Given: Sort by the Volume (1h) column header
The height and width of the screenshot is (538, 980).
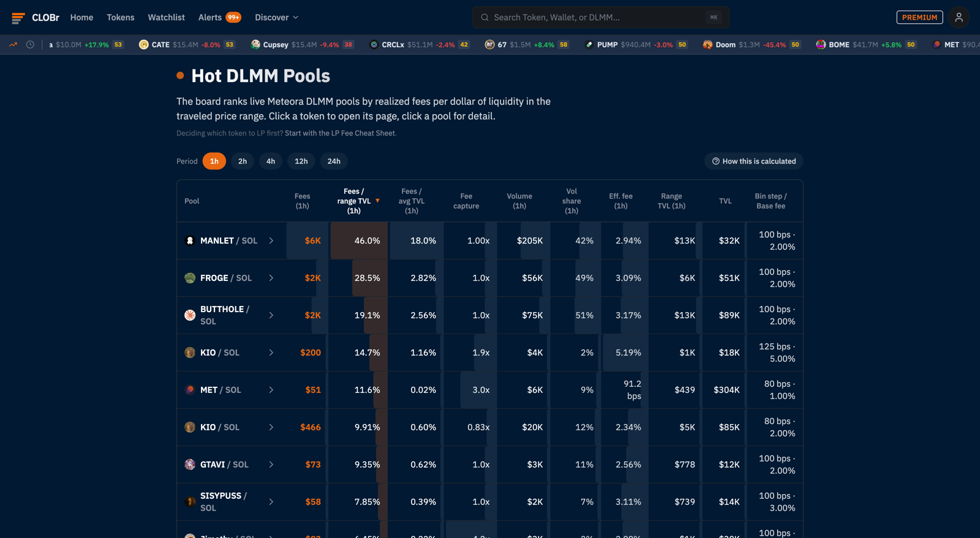Looking at the screenshot, I should click(519, 201).
